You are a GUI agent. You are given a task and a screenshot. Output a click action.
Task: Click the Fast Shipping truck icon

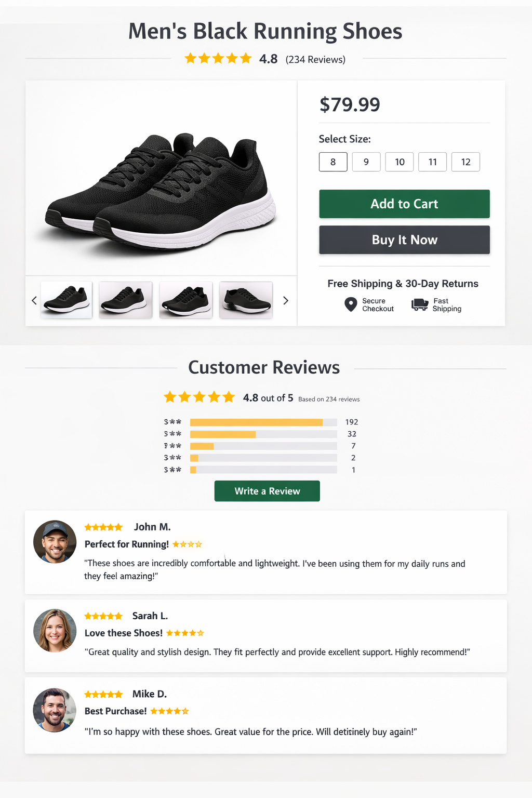(x=419, y=304)
